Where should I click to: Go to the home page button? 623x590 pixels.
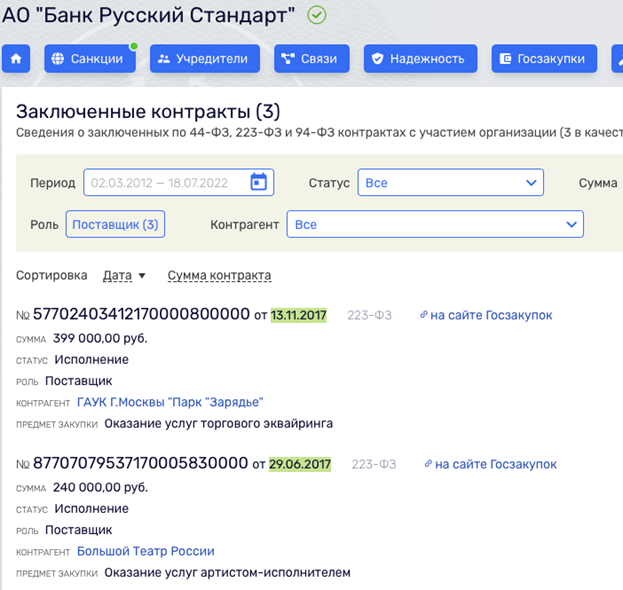coord(16,59)
